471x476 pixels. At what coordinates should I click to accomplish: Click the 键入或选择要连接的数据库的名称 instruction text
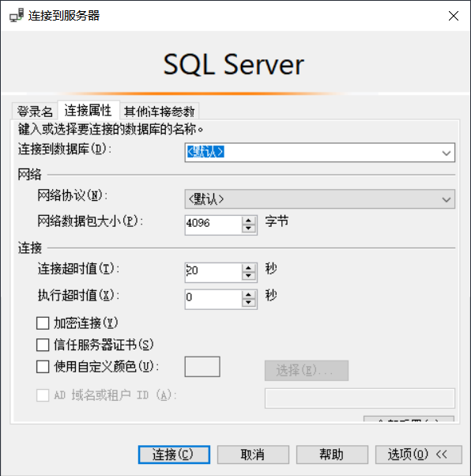[110, 130]
